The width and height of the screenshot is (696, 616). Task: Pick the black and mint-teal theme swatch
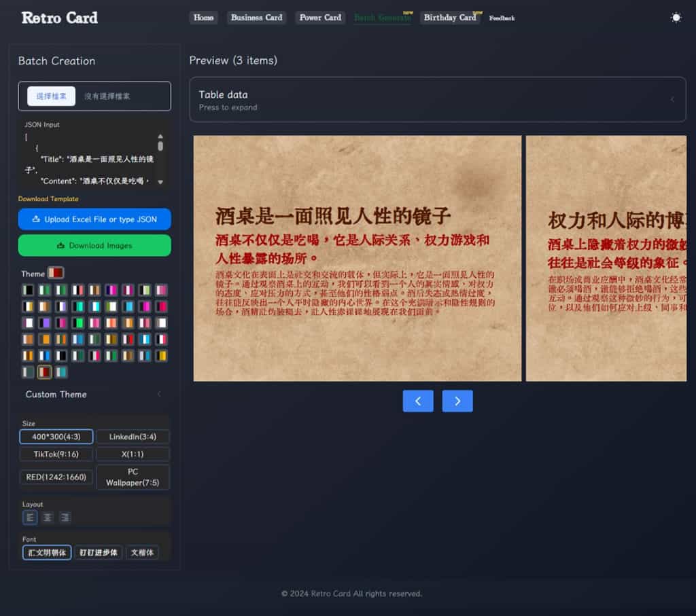[x=77, y=306]
